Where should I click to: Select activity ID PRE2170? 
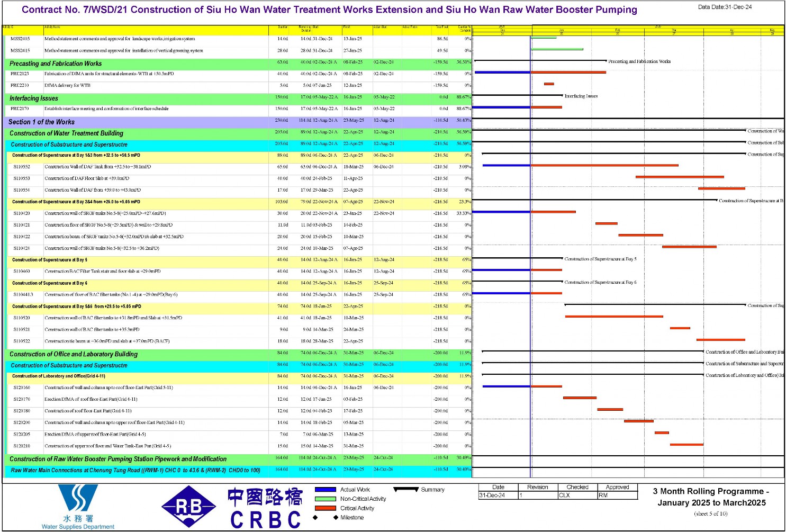[20, 109]
